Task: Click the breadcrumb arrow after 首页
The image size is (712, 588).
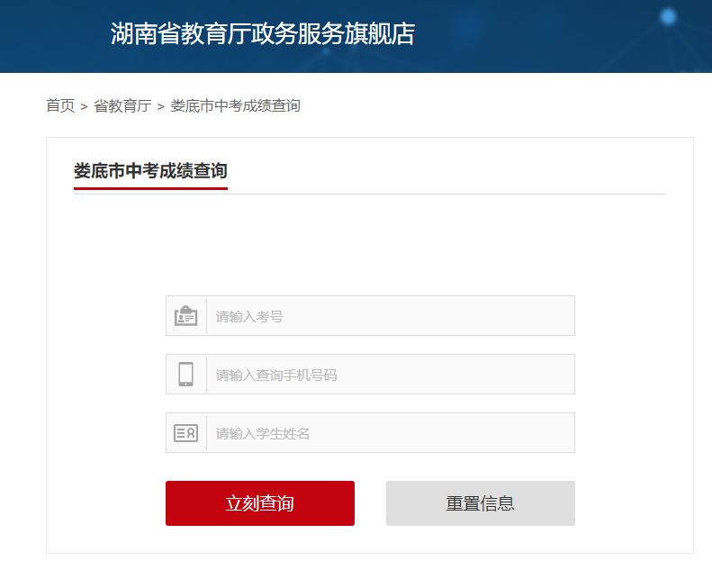Action: [84, 106]
